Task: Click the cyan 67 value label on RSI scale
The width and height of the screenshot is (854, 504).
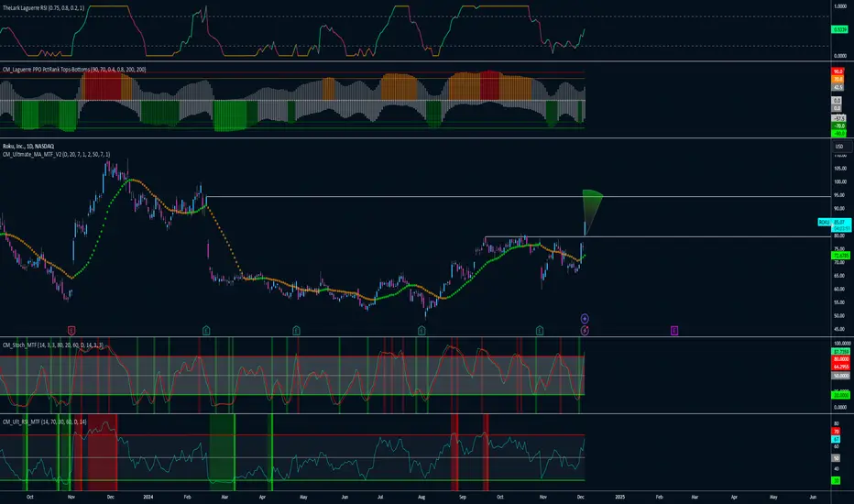Action: (x=836, y=439)
